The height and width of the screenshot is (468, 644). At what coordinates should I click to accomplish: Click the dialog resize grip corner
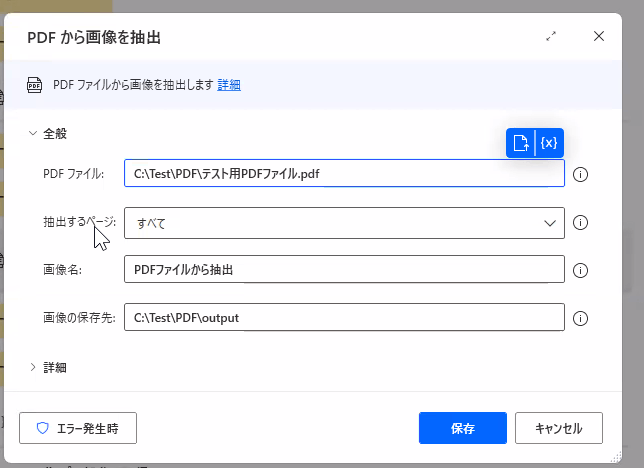pos(616,457)
